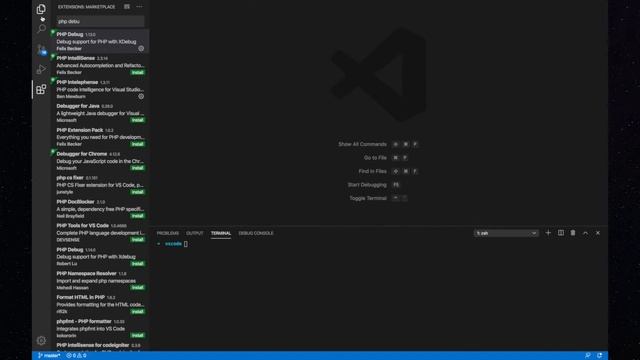The width and height of the screenshot is (640, 360).
Task: Clear extensions search results icon
Action: (x=127, y=7)
